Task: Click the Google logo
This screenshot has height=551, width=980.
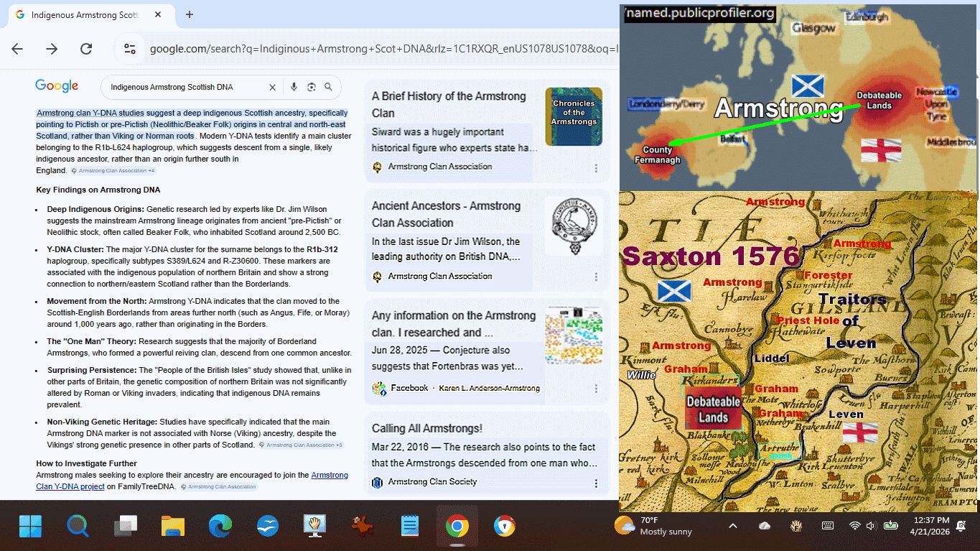Action: (57, 86)
